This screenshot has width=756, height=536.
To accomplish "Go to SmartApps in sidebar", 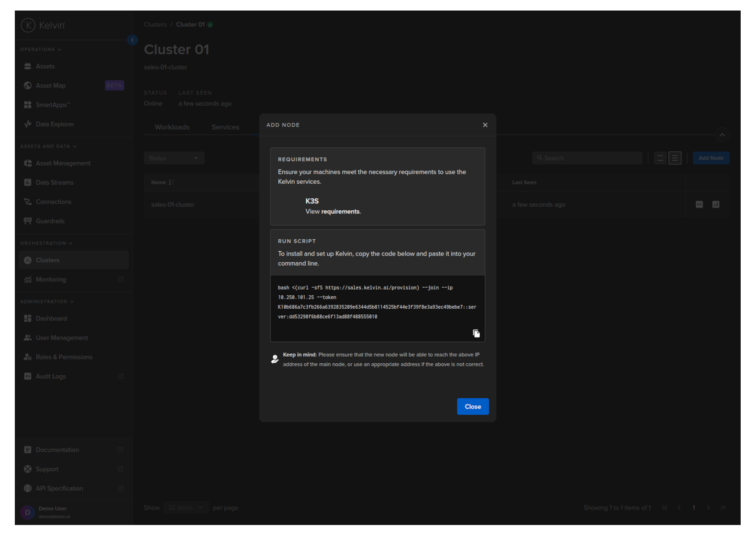I will click(x=53, y=105).
